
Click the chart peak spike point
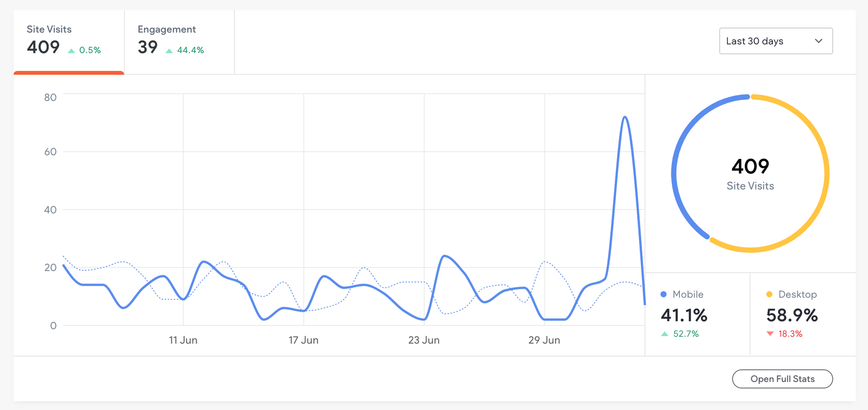[x=625, y=117]
